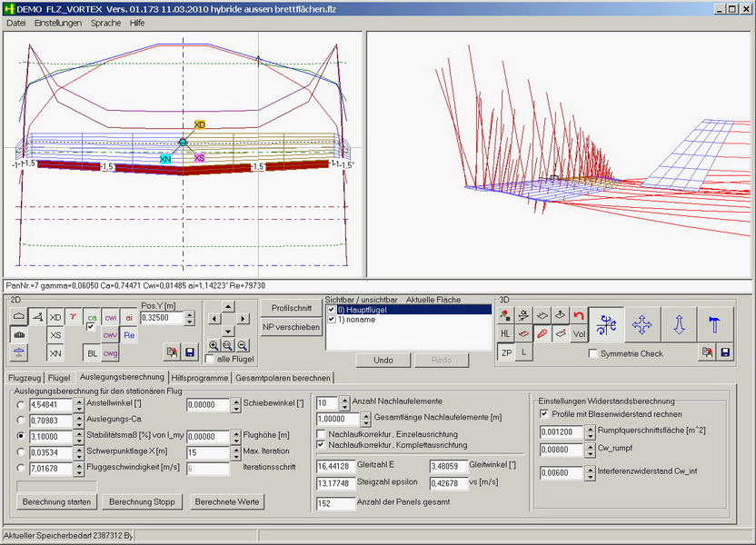Click the zoom-in magnifier in 2D panel

coord(214,345)
